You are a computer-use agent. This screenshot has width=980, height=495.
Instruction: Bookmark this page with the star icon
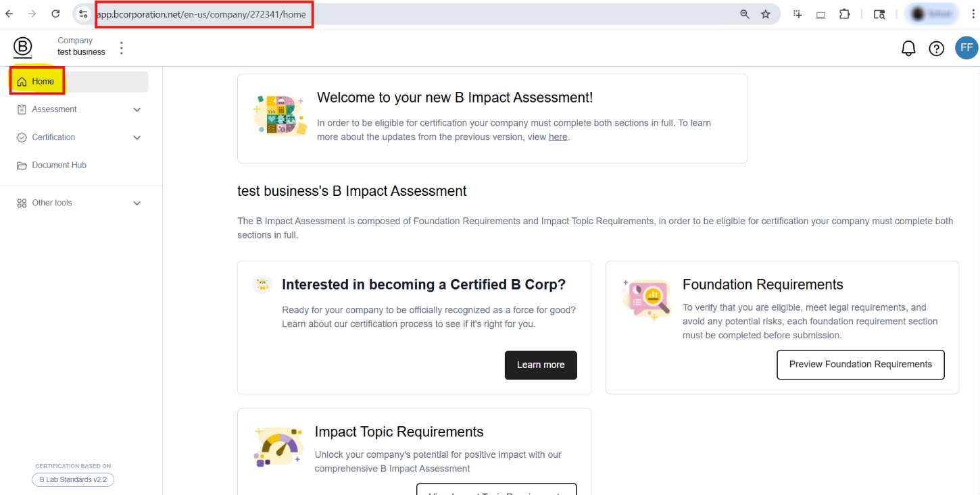click(x=766, y=14)
